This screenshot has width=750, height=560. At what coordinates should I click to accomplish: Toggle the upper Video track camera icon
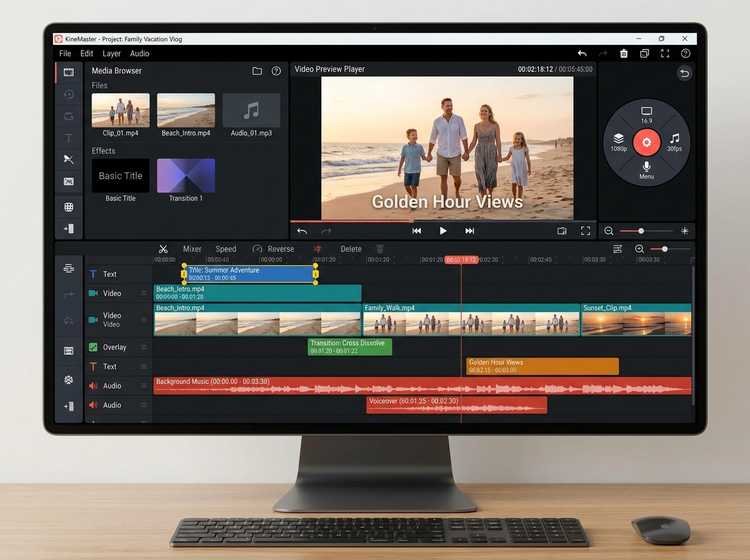93,293
